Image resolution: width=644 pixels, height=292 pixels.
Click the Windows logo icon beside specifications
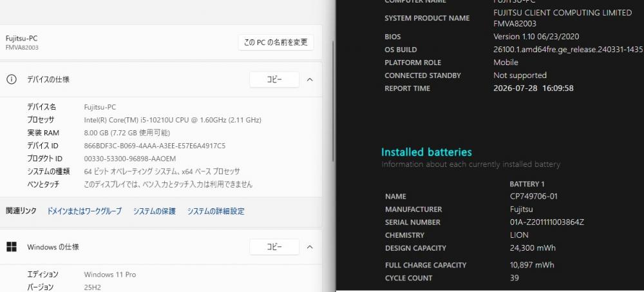[x=12, y=247]
